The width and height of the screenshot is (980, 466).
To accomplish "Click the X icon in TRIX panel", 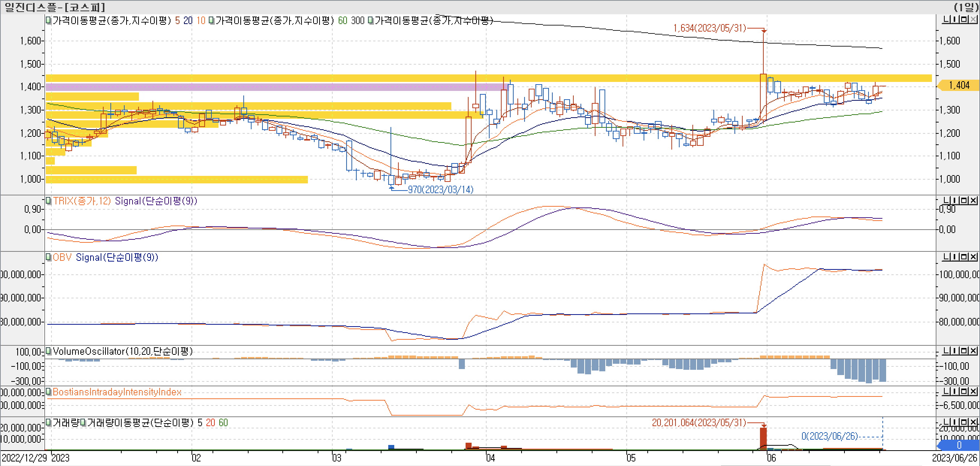I will tap(973, 200).
